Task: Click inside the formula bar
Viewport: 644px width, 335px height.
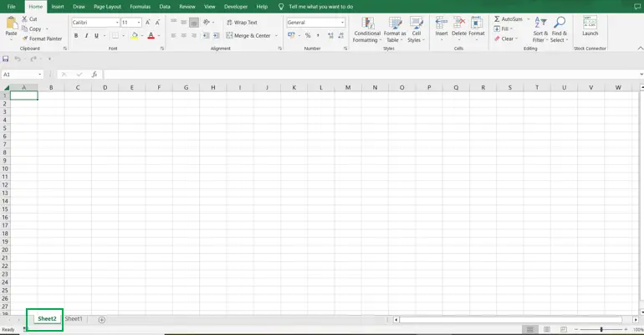Action: 370,75
